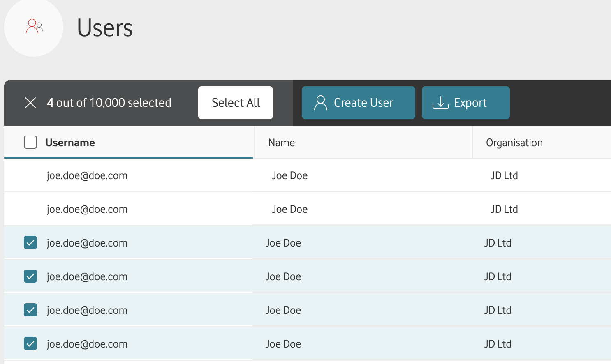Sort by the Username column header
The height and width of the screenshot is (364, 611).
coord(70,143)
